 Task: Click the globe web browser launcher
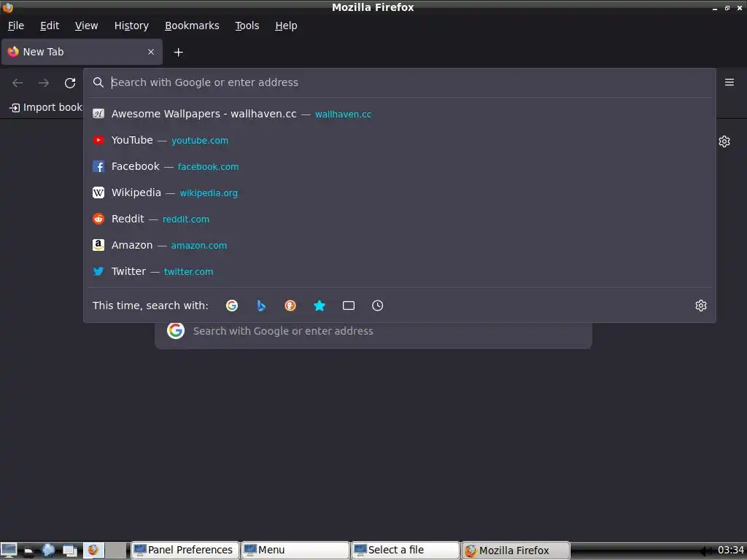(48, 551)
